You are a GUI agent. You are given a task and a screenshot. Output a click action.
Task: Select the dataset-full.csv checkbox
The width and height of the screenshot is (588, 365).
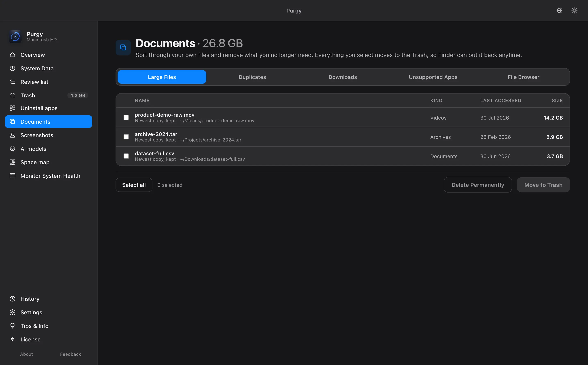click(x=126, y=156)
